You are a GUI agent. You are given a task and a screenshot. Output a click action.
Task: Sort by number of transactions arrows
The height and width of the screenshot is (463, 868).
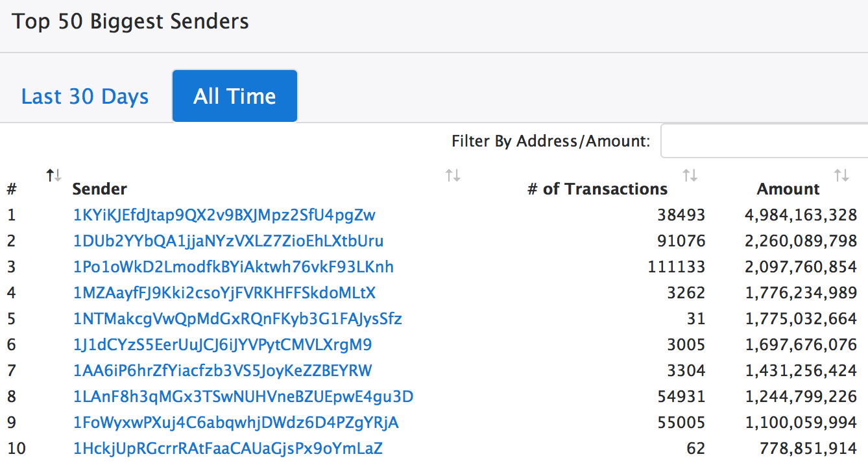coord(690,175)
